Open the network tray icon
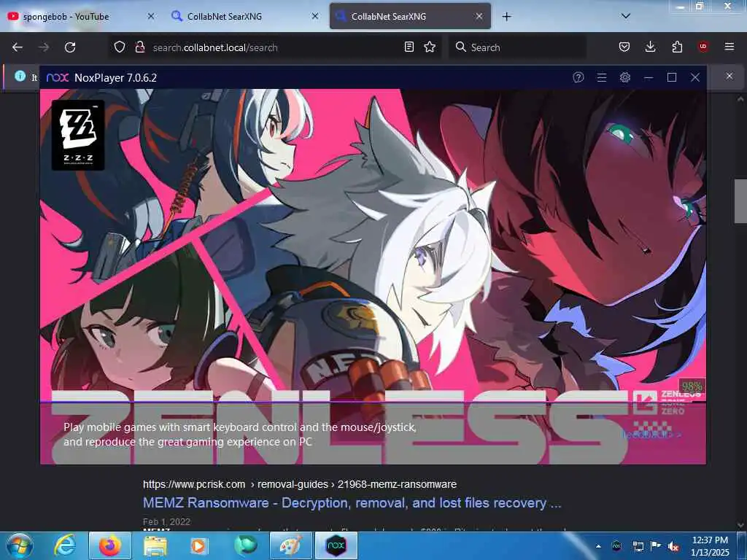 point(638,546)
